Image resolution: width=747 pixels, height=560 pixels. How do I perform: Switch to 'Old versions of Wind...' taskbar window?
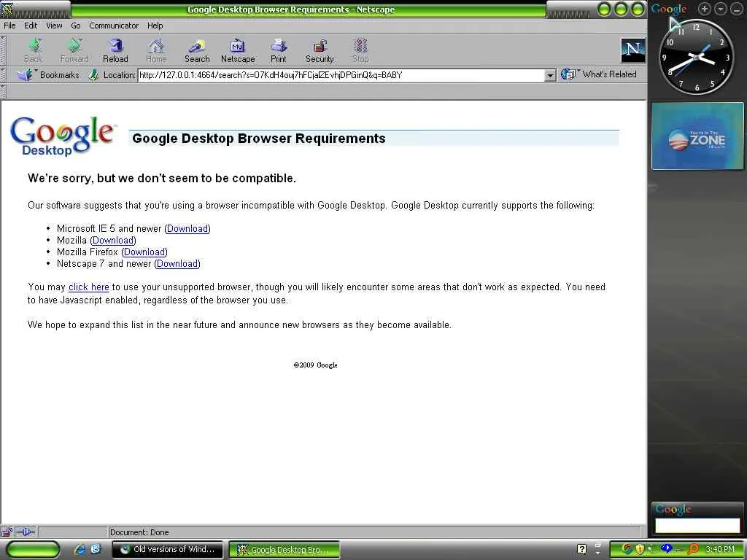(167, 550)
